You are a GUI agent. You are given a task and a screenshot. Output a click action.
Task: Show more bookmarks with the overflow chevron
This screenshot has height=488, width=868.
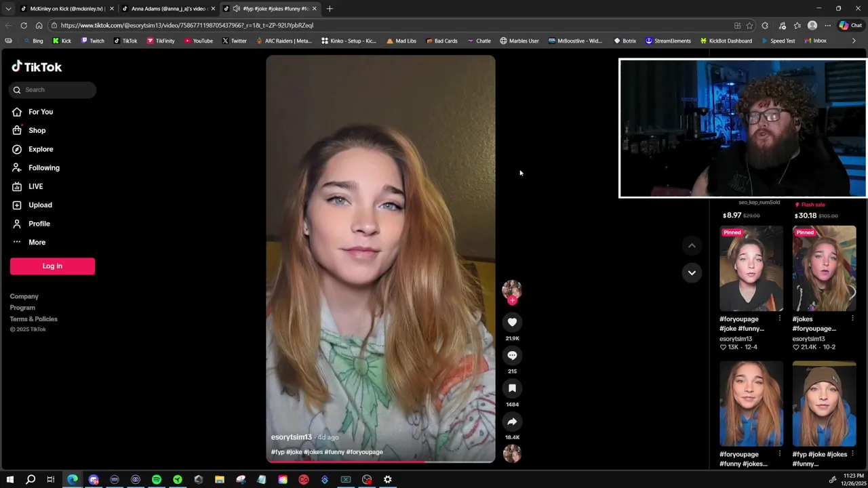click(x=854, y=41)
